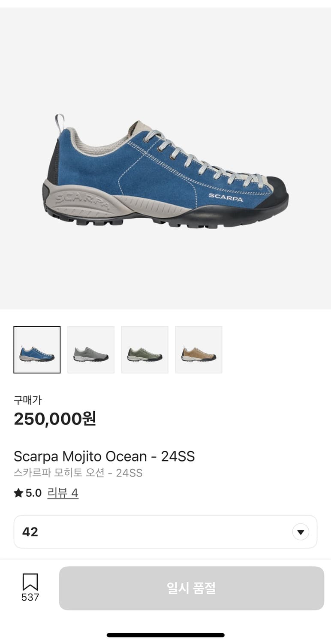
Task: Tap the embossed SCARPA heel sole logo
Action: pyautogui.click(x=82, y=201)
